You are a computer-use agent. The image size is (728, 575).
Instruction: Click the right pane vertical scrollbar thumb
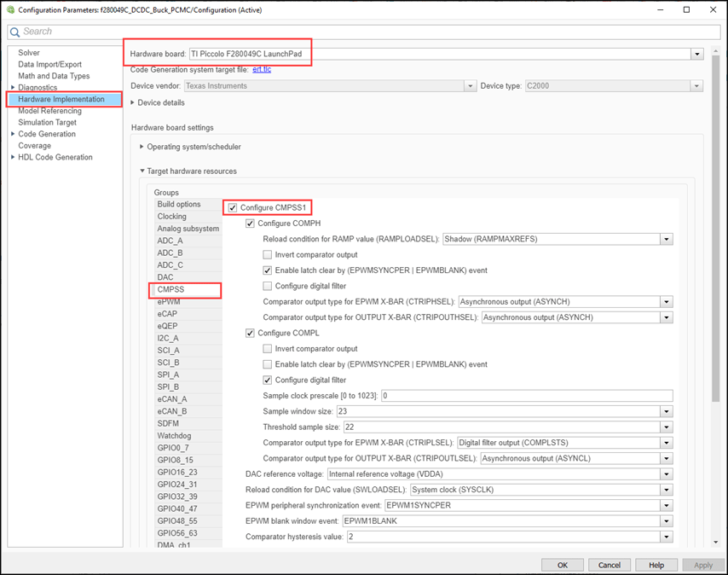tap(715, 228)
